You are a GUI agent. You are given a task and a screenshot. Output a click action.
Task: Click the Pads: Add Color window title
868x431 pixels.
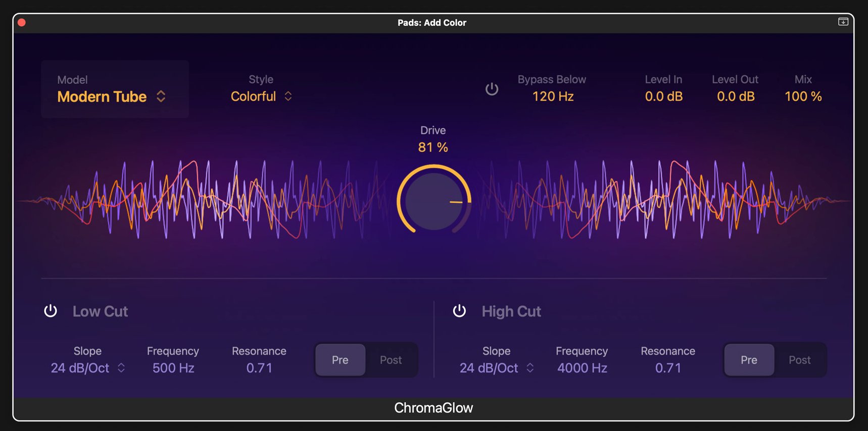point(432,23)
